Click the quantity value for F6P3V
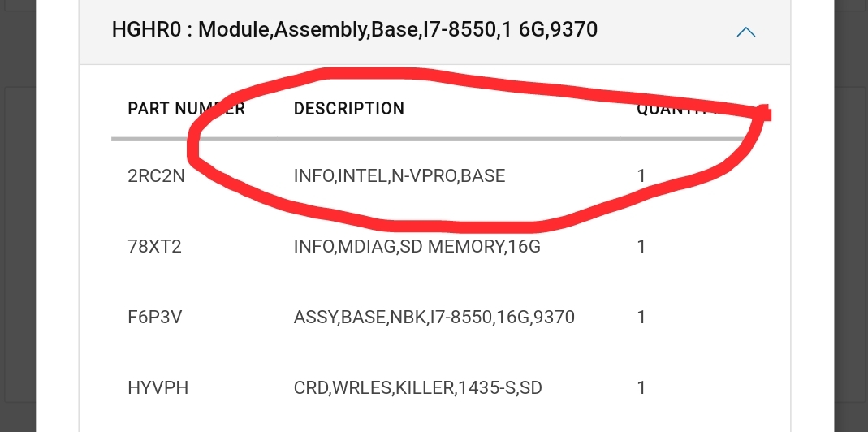The height and width of the screenshot is (432, 868). 641,317
